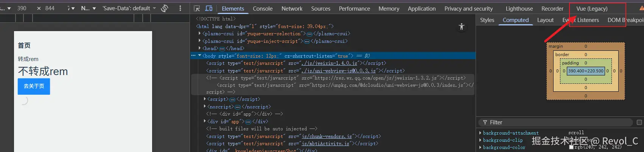Collapse the body element node
The height and width of the screenshot is (152, 644).
(x=200, y=56)
